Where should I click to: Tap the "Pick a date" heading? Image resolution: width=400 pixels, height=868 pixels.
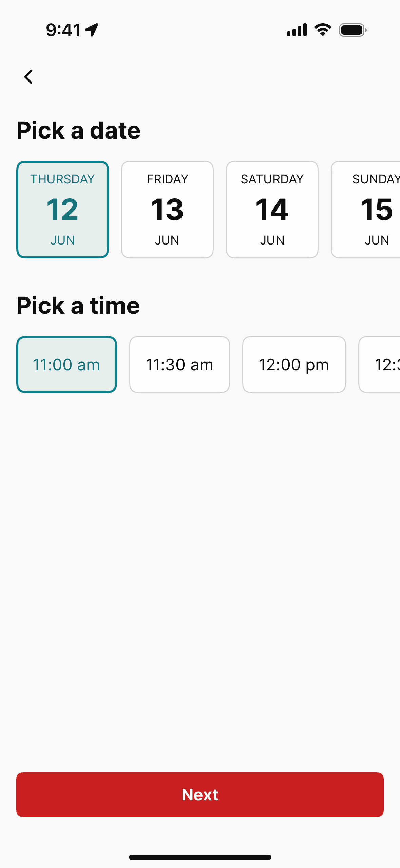[x=78, y=130]
